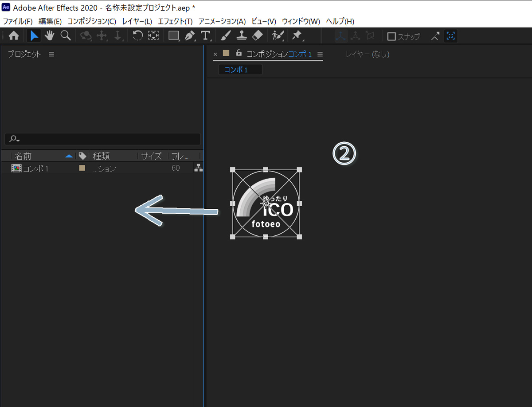532x407 pixels.
Task: Open the コンポ 1 flowchart icon
Action: pos(198,168)
